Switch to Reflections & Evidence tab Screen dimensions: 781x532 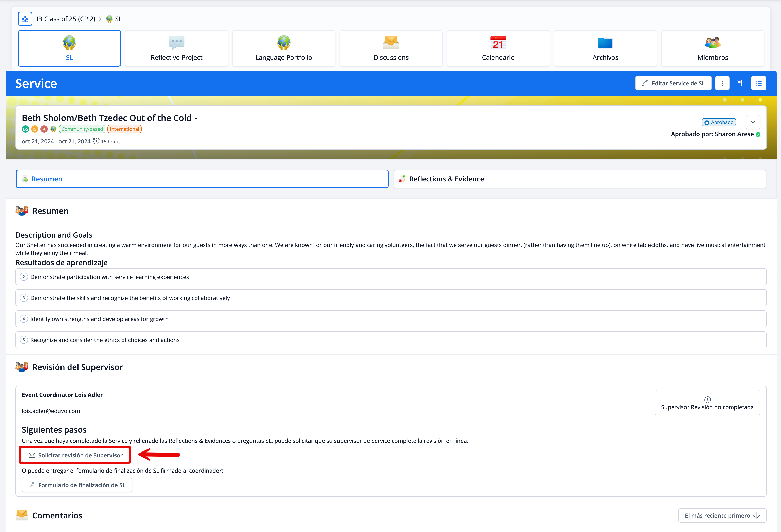[x=580, y=179]
